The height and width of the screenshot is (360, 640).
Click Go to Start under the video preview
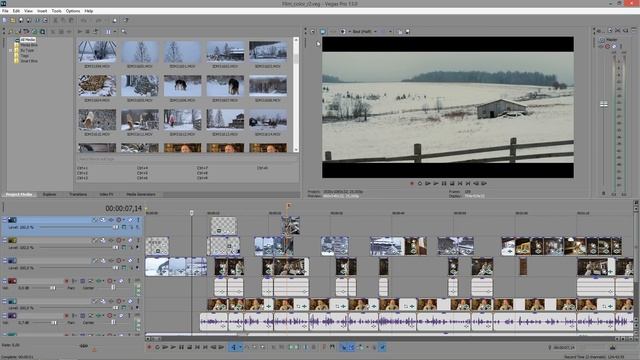pos(460,183)
